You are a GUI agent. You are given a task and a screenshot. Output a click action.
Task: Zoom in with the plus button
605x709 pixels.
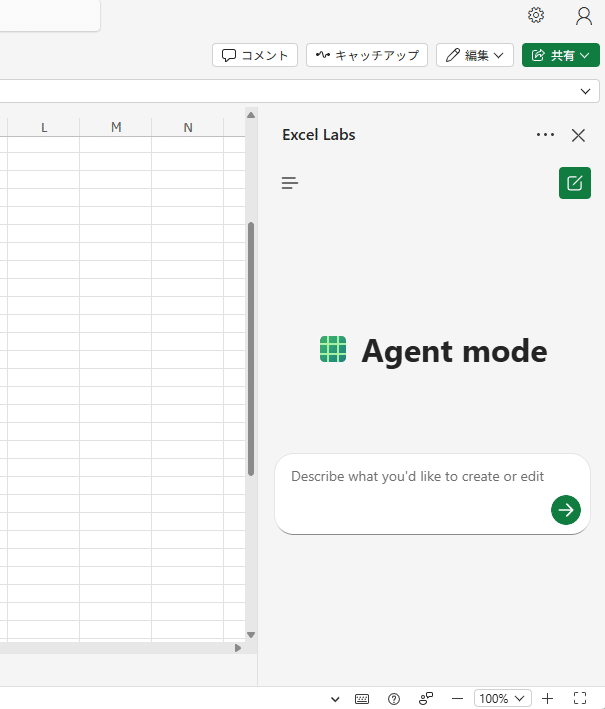click(548, 699)
